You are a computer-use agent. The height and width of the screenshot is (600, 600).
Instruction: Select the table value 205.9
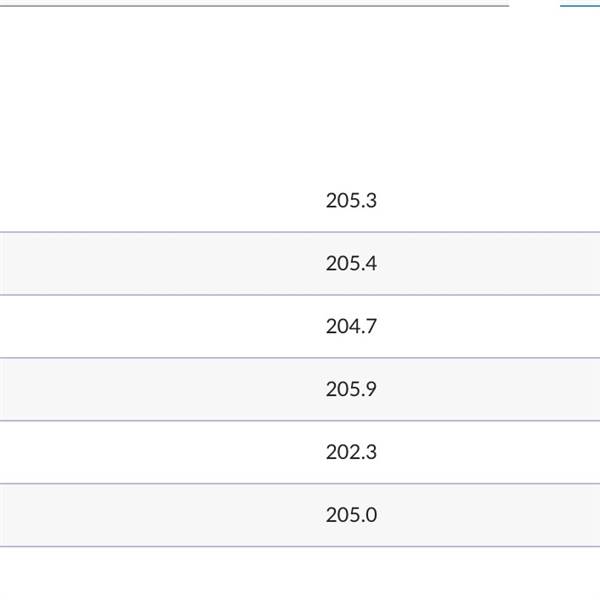[351, 389]
